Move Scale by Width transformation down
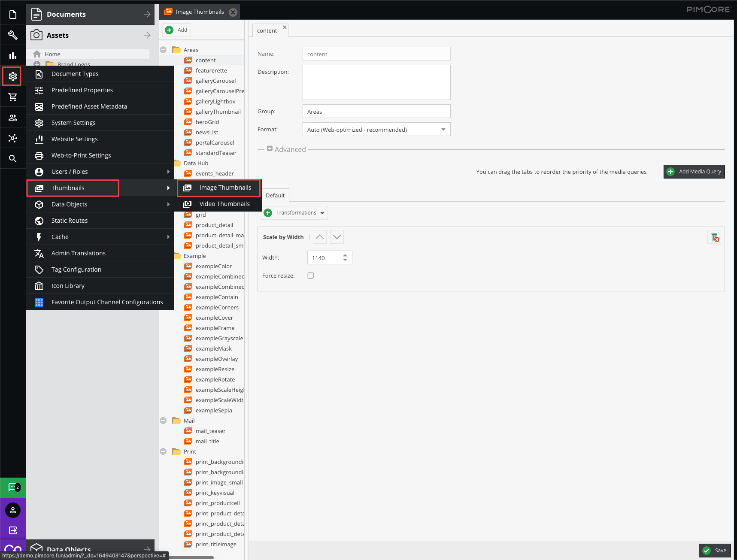The image size is (737, 560). pyautogui.click(x=337, y=237)
